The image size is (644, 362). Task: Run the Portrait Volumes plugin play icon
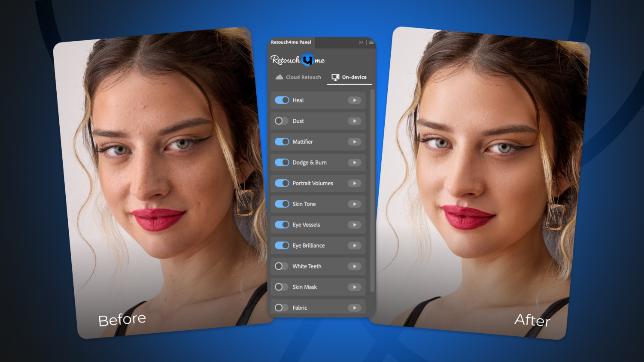coord(354,183)
